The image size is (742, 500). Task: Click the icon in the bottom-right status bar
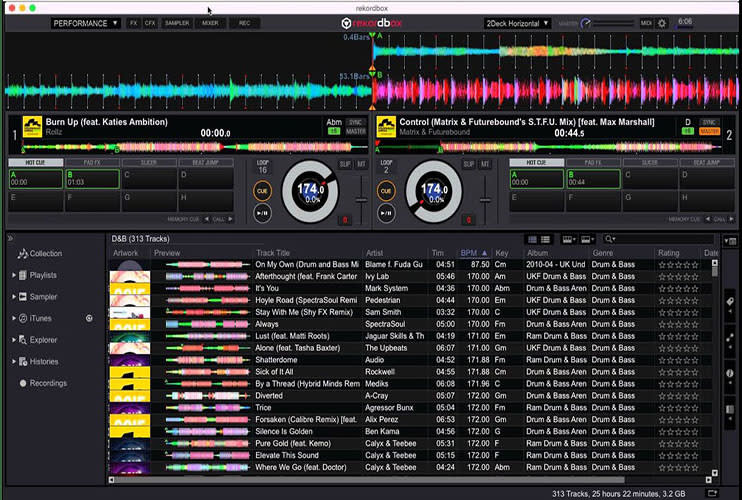712,493
